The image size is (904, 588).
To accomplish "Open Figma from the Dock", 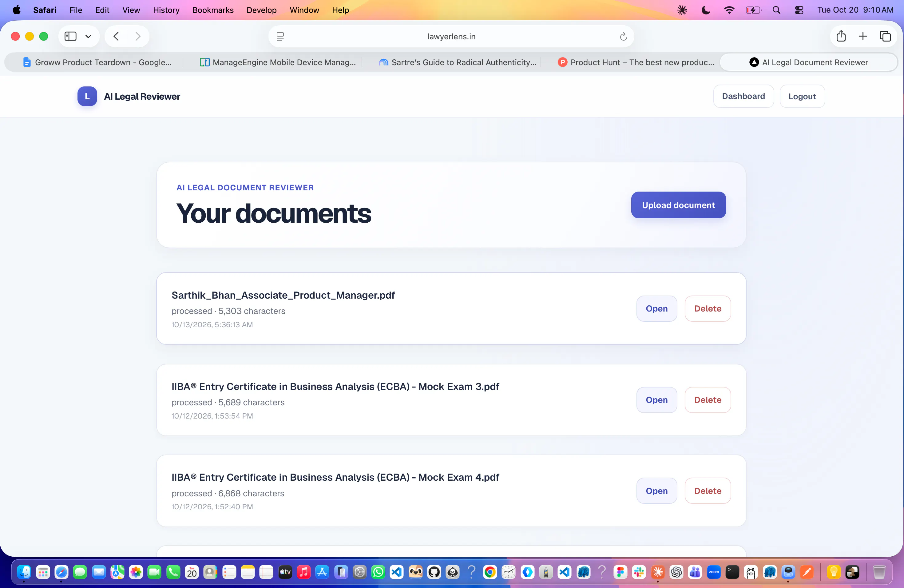I will point(621,572).
